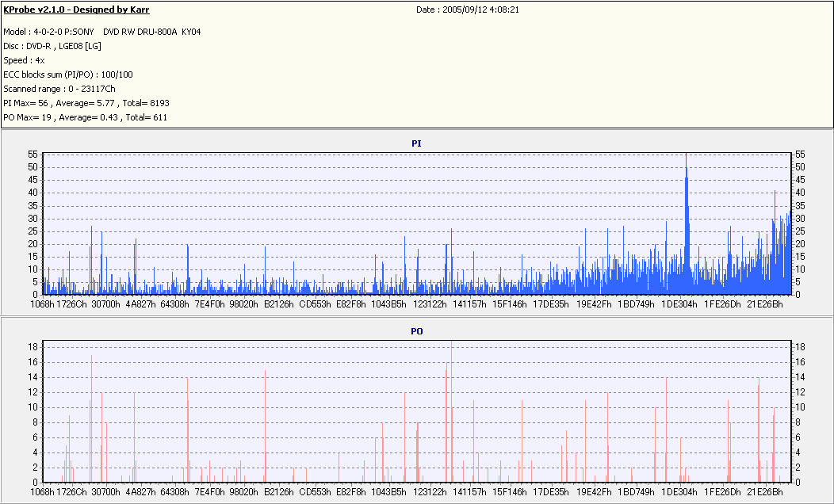The height and width of the screenshot is (504, 834).
Task: Click the tallest PI spike reaching 56
Action: (686, 223)
